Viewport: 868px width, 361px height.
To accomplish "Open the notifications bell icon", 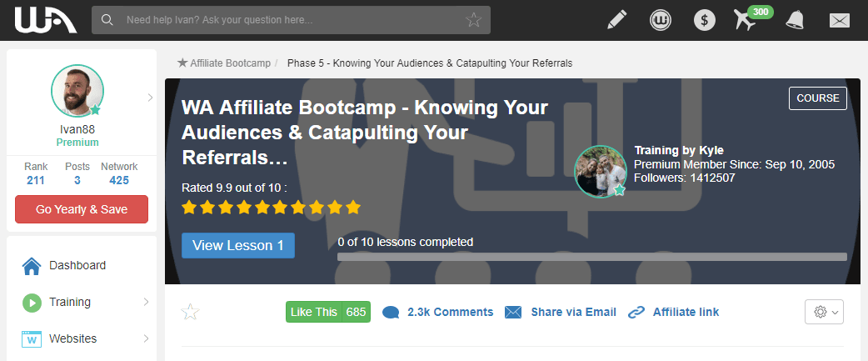I will (x=795, y=21).
